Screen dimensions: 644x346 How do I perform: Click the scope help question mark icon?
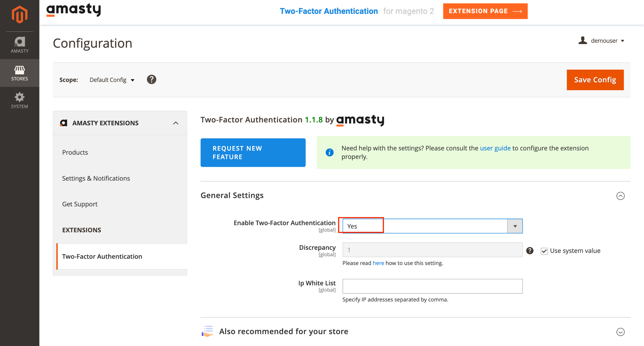pos(151,80)
